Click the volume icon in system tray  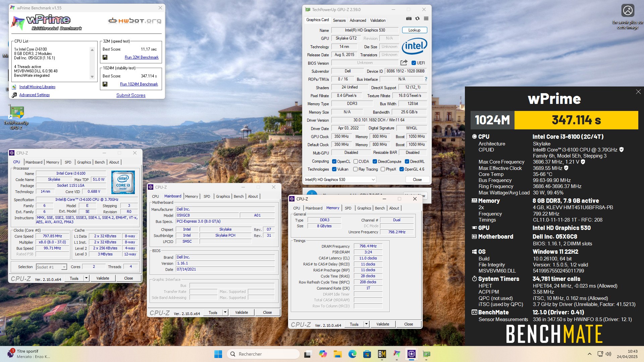[x=608, y=354]
